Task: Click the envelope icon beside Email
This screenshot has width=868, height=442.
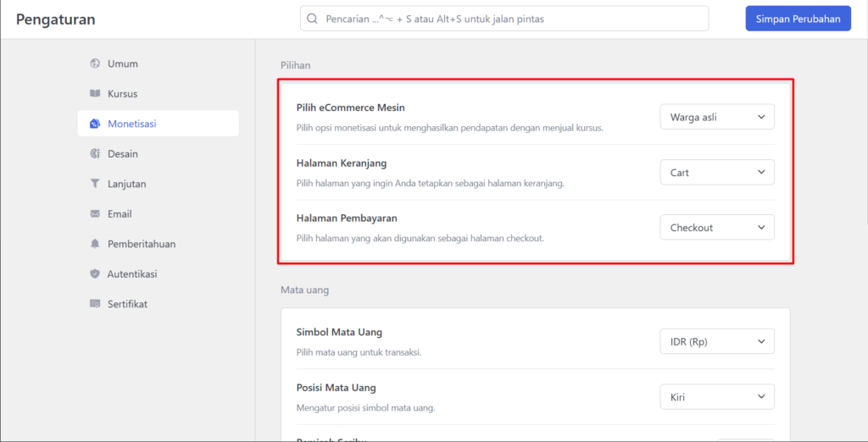Action: tap(95, 214)
